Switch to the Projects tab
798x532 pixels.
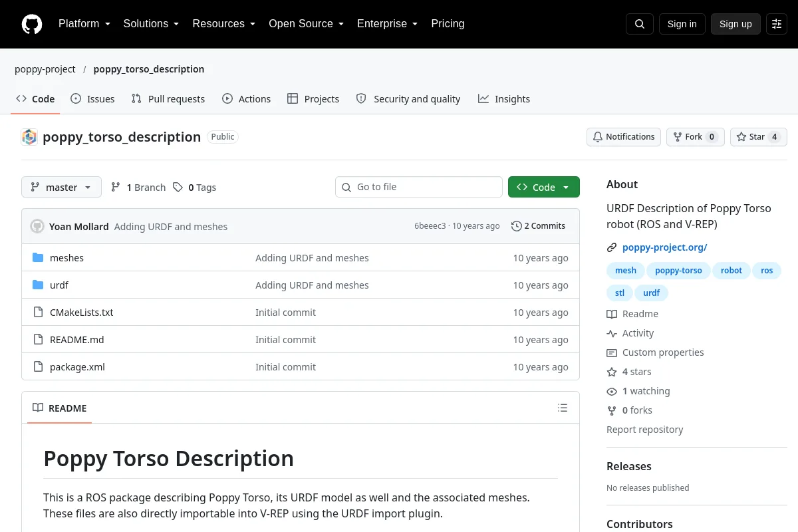point(313,99)
